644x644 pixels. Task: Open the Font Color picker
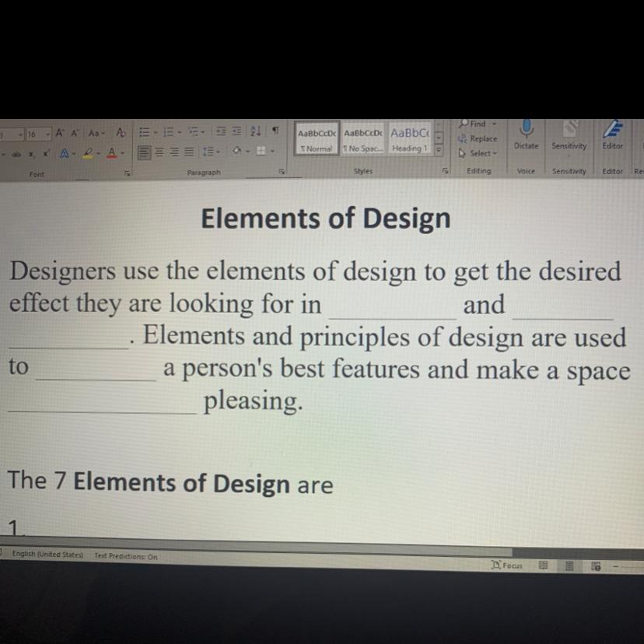pyautogui.click(x=110, y=152)
